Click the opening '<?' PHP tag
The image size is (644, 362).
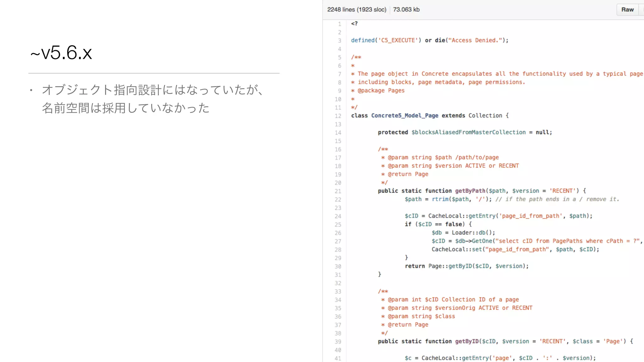pos(354,24)
